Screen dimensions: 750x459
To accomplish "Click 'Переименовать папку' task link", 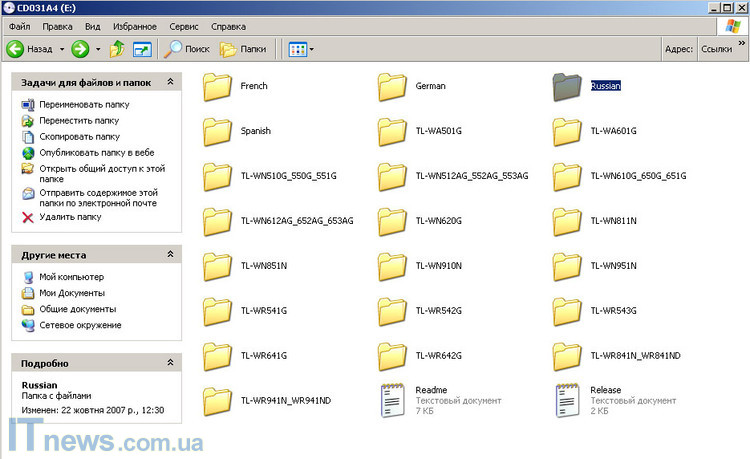I will [x=84, y=105].
